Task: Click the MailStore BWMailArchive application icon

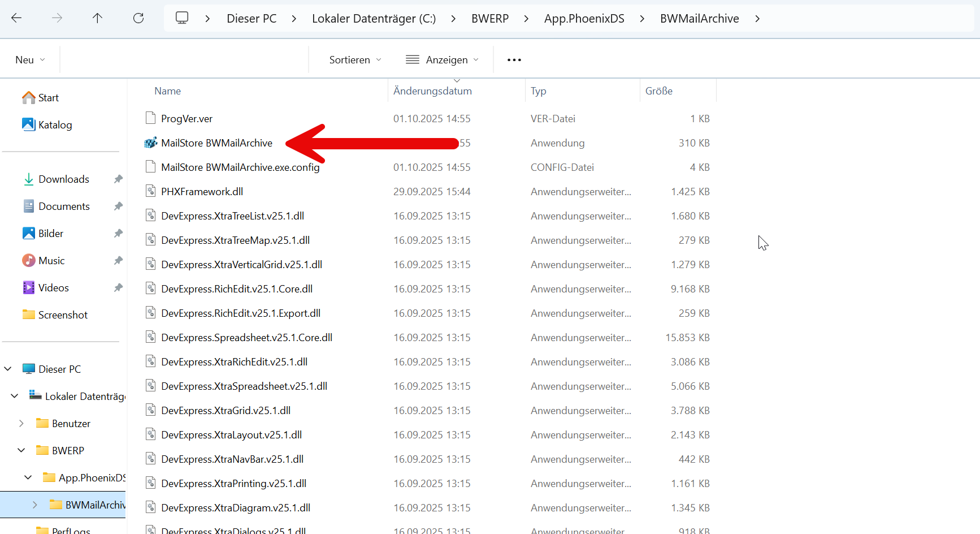Action: (x=150, y=143)
